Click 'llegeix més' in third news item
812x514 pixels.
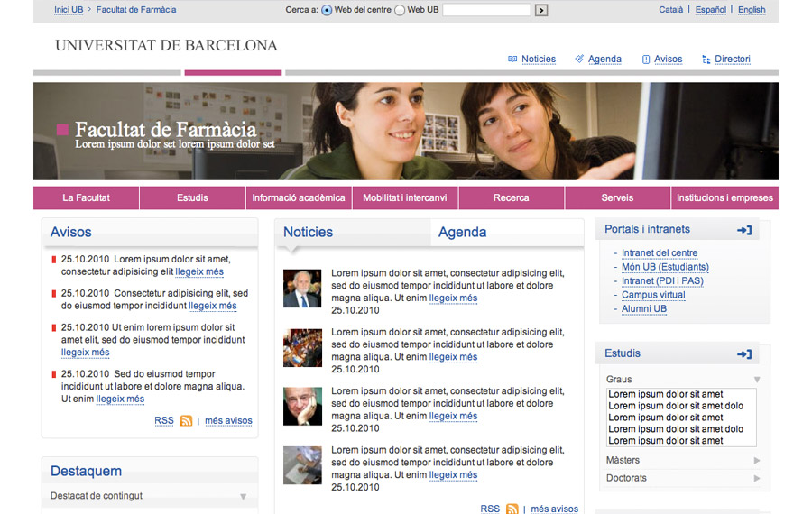(x=453, y=417)
